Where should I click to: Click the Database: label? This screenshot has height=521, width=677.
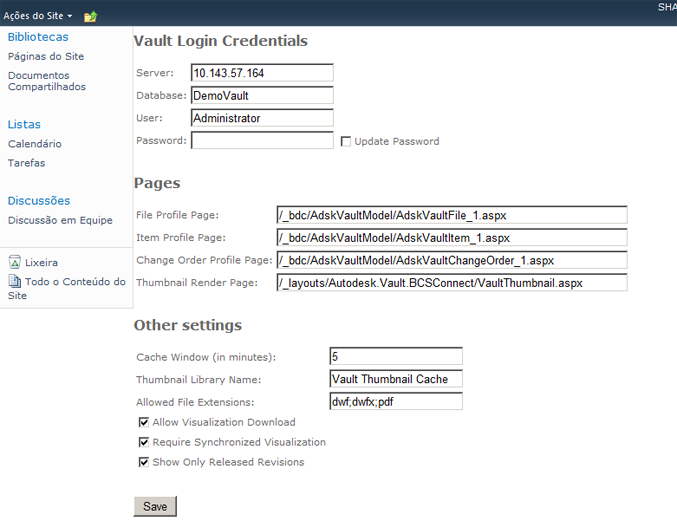161,95
